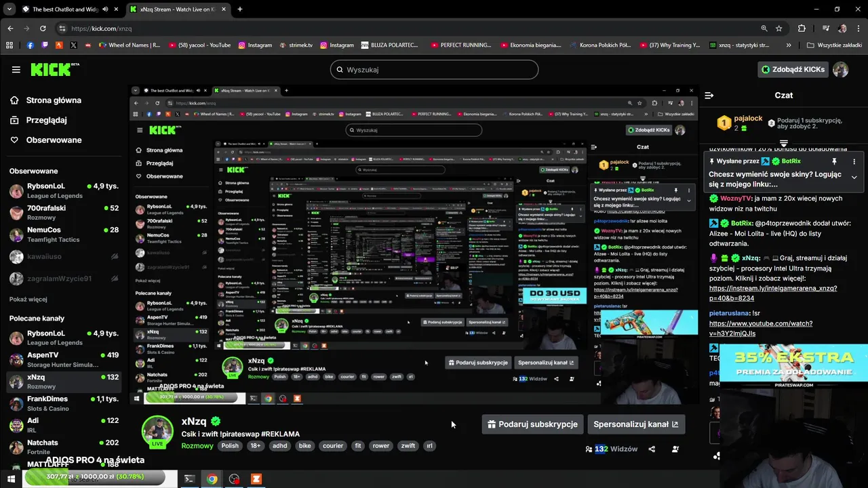The width and height of the screenshot is (868, 488).
Task: Open the Windows Start button
Action: (x=11, y=479)
